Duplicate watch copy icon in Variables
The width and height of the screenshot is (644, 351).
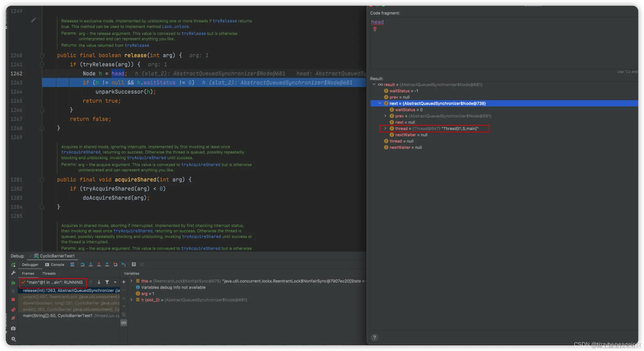[124, 314]
